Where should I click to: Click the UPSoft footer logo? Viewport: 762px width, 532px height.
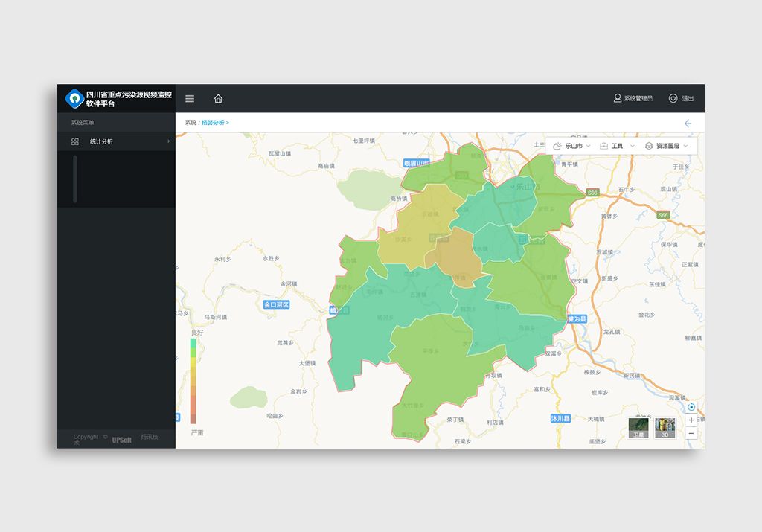pyautogui.click(x=121, y=440)
